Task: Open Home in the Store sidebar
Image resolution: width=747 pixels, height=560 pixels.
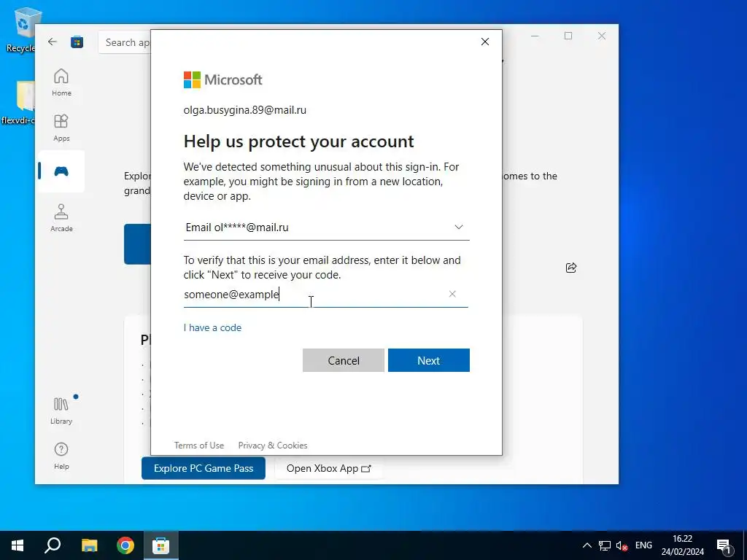Action: coord(61,82)
